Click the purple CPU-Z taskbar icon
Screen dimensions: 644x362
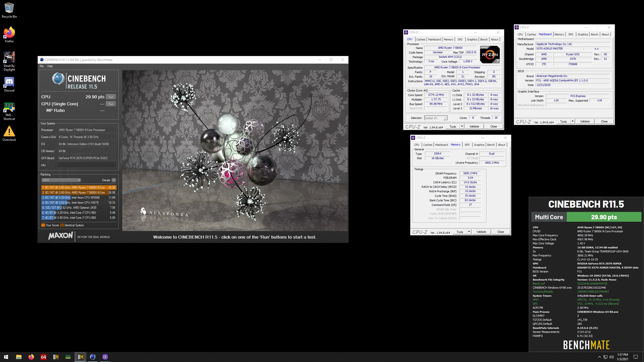tap(105, 357)
